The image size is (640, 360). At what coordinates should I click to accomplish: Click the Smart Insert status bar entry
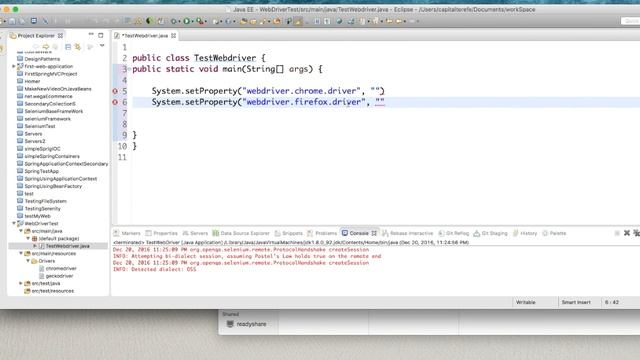pos(576,302)
